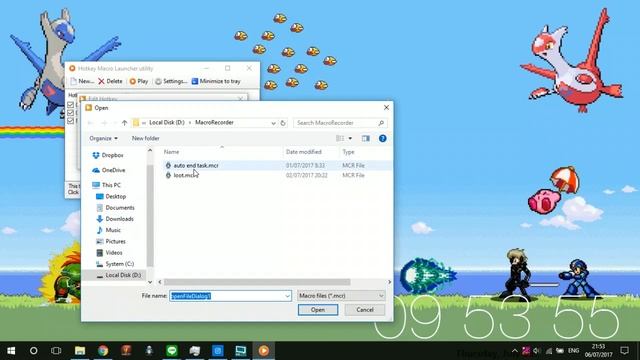Open view options dropdown arrow
Image resolution: width=640 pixels, height=360 pixels.
pyautogui.click(x=350, y=138)
